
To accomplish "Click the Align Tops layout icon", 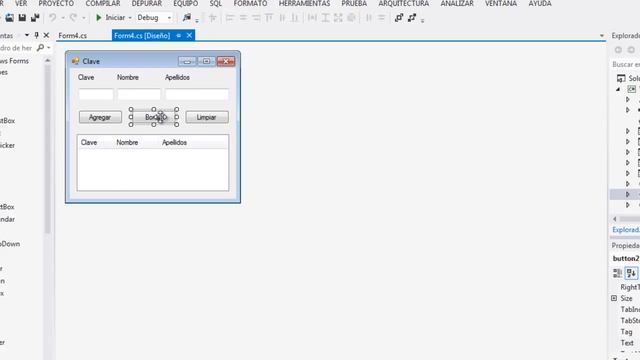I will pyautogui.click(x=269, y=18).
